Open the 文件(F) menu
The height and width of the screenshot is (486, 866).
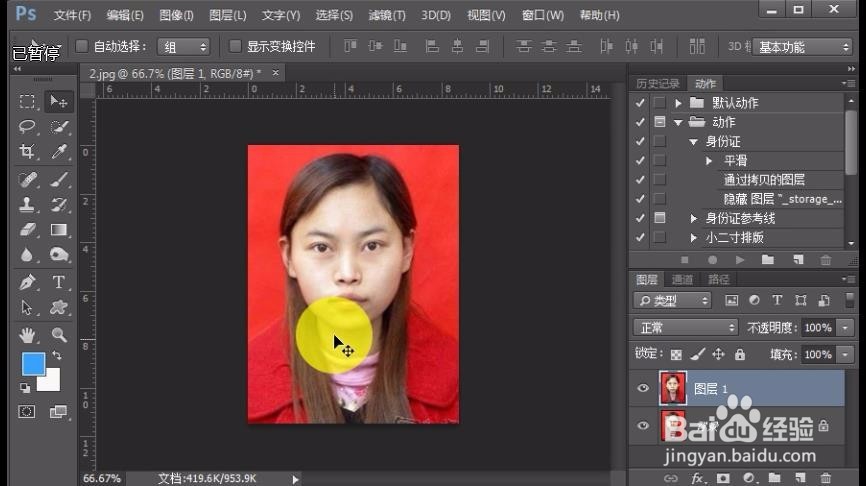(72, 15)
